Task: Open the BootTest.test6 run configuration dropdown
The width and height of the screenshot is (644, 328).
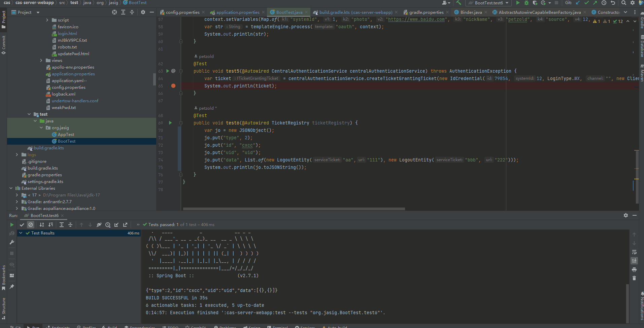Action: [x=488, y=3]
